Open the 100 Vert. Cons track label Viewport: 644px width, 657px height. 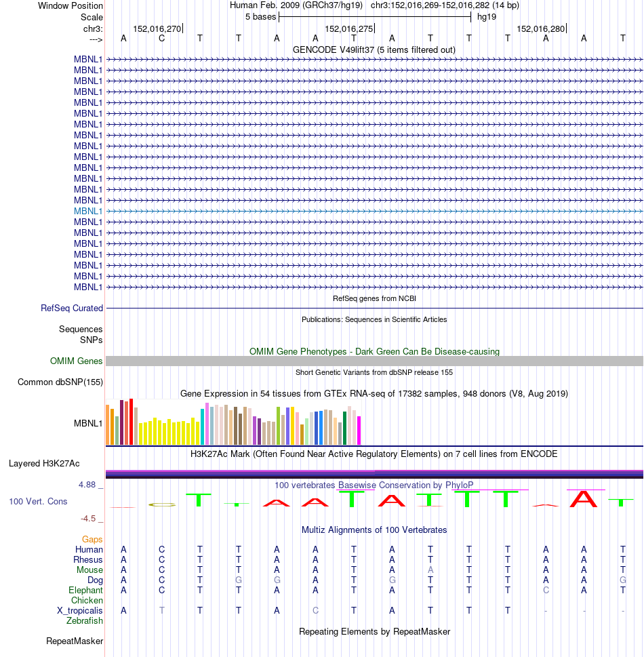click(x=38, y=501)
